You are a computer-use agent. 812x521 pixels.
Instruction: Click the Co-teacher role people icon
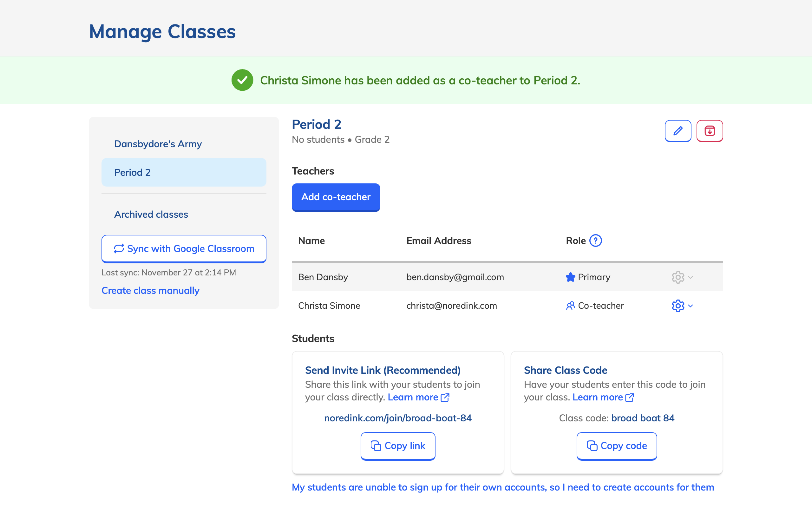pos(570,306)
